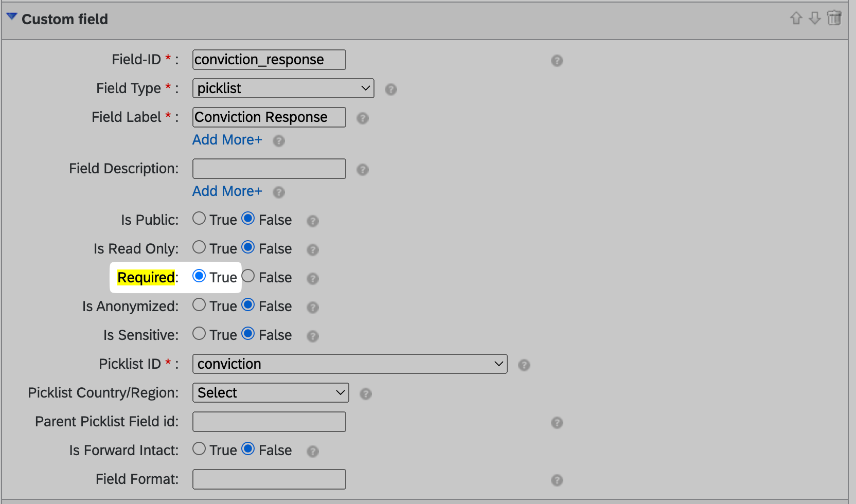Set Required to False
The height and width of the screenshot is (504, 856).
[x=248, y=276]
